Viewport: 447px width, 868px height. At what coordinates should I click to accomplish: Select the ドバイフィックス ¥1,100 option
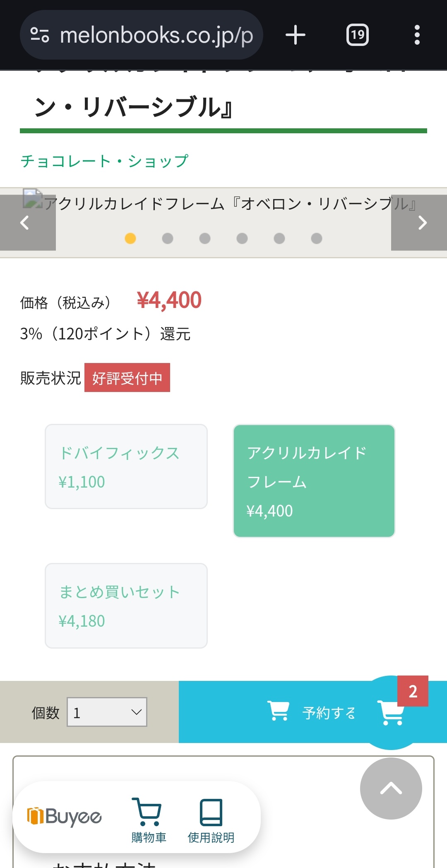(x=126, y=466)
